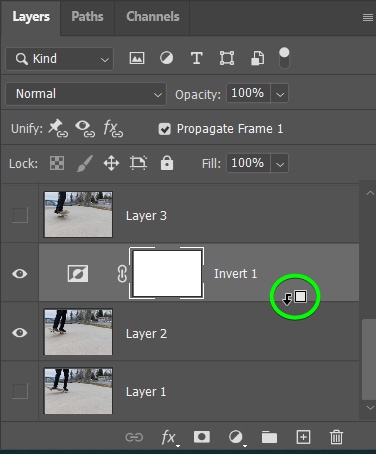The width and height of the screenshot is (376, 454).
Task: Lock transparent pixels checkerboard icon
Action: (57, 163)
